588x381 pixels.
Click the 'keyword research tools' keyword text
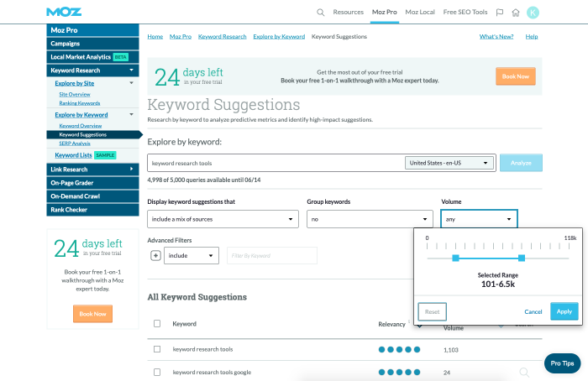click(202, 349)
